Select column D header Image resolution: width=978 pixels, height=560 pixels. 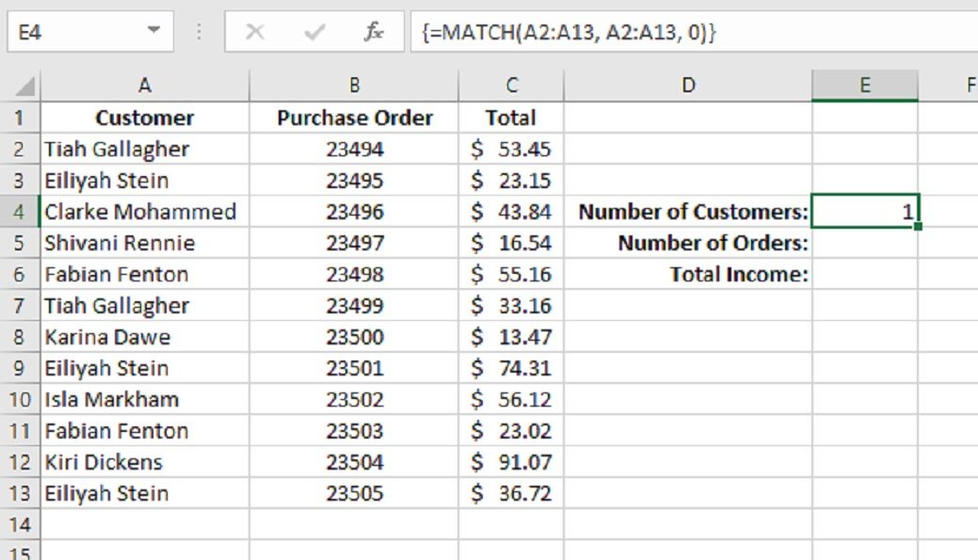[688, 86]
